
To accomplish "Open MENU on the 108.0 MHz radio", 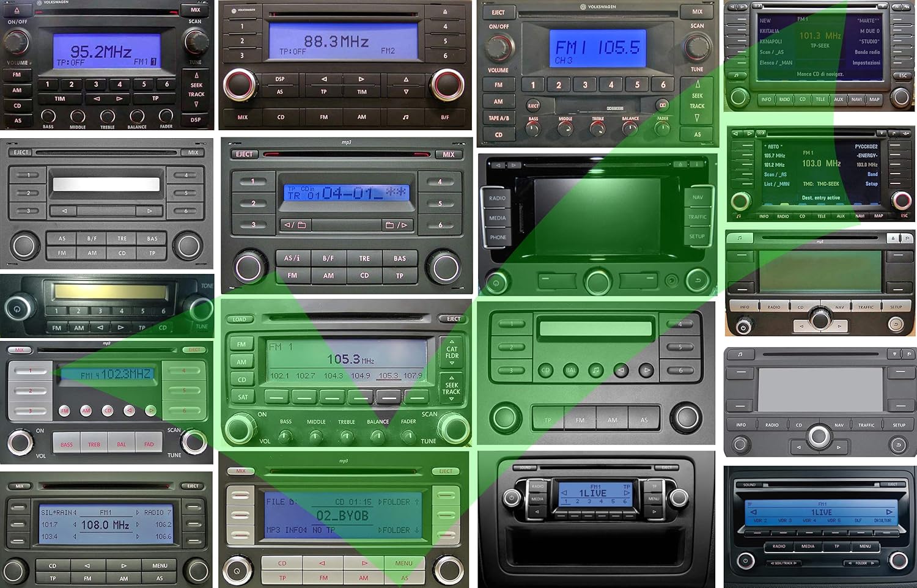I will click(160, 565).
